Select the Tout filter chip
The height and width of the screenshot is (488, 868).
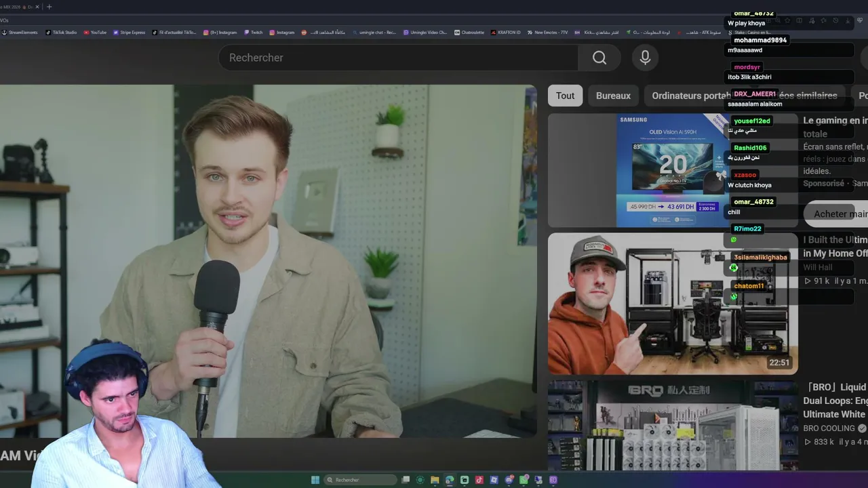[x=565, y=96]
